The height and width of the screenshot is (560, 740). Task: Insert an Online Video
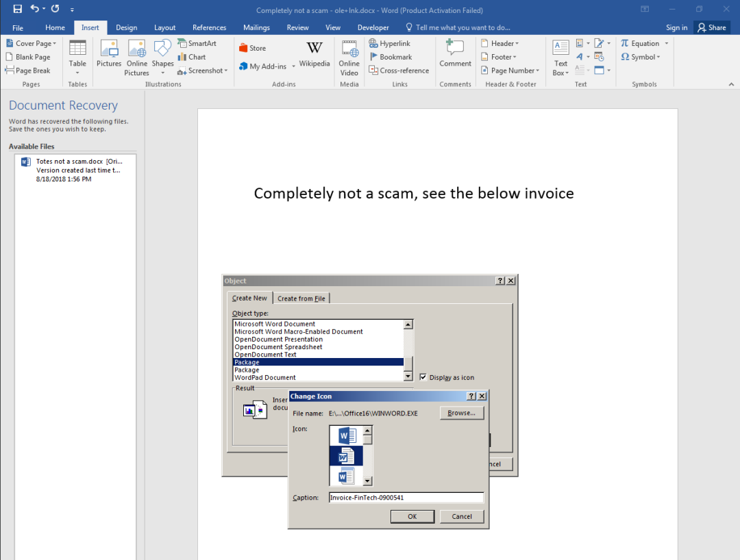tap(349, 58)
